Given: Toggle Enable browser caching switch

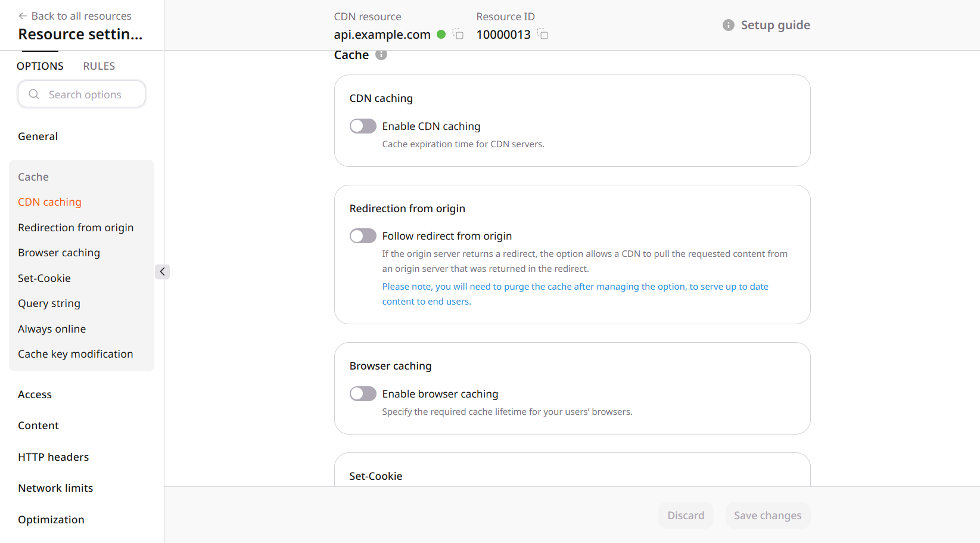Looking at the screenshot, I should pos(363,393).
